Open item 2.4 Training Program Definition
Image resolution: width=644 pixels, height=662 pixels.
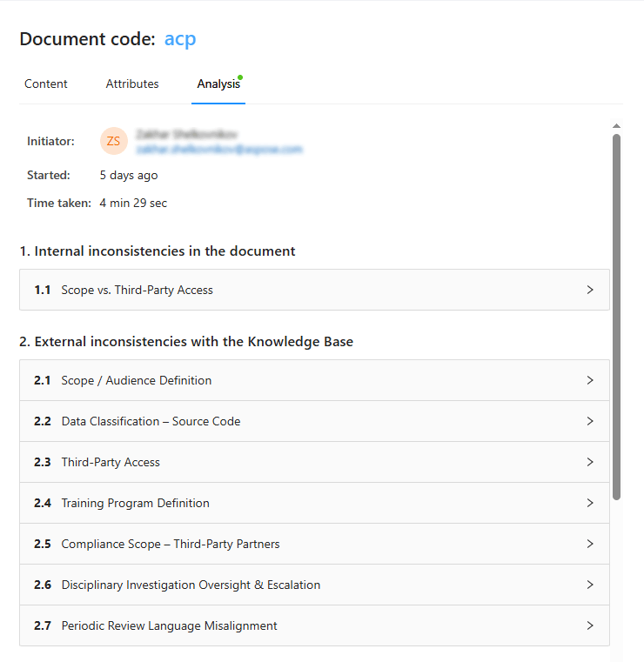point(135,503)
